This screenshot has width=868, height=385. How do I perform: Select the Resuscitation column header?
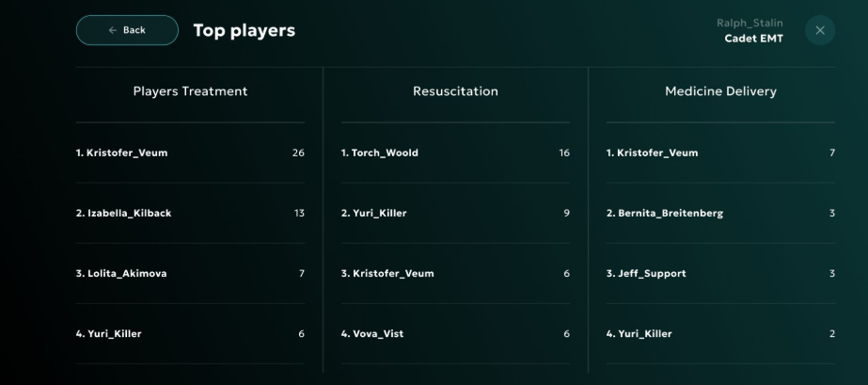tap(455, 91)
